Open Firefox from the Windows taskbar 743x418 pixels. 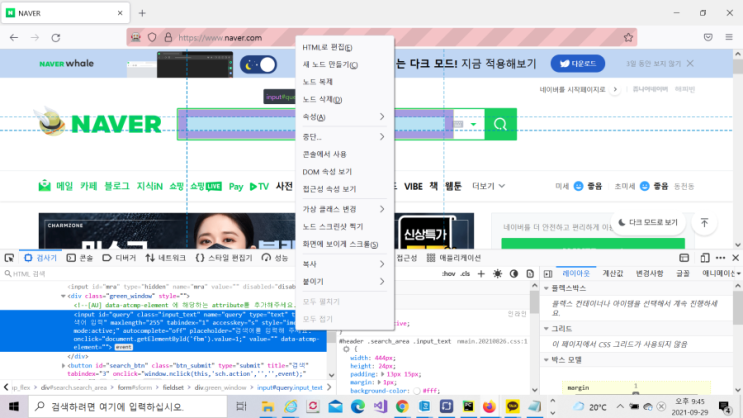tap(489, 406)
